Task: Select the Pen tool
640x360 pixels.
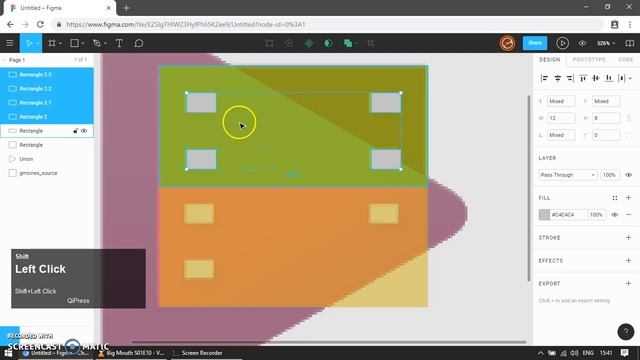Action: pyautogui.click(x=97, y=43)
